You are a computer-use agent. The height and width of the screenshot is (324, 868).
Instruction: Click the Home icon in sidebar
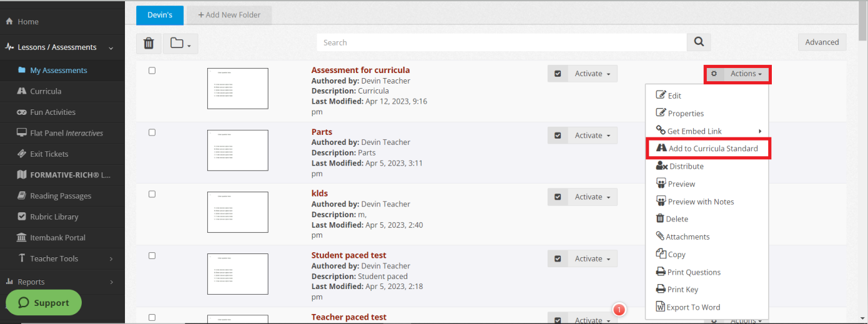coord(9,22)
